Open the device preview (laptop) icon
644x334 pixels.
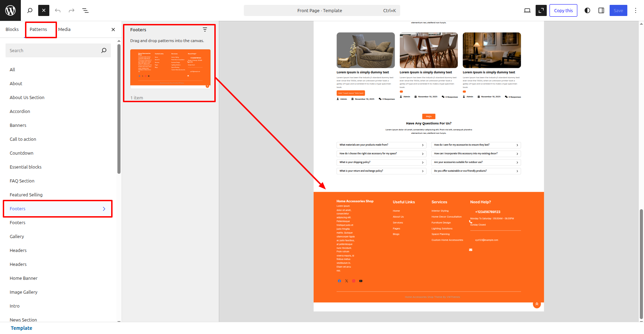point(527,10)
